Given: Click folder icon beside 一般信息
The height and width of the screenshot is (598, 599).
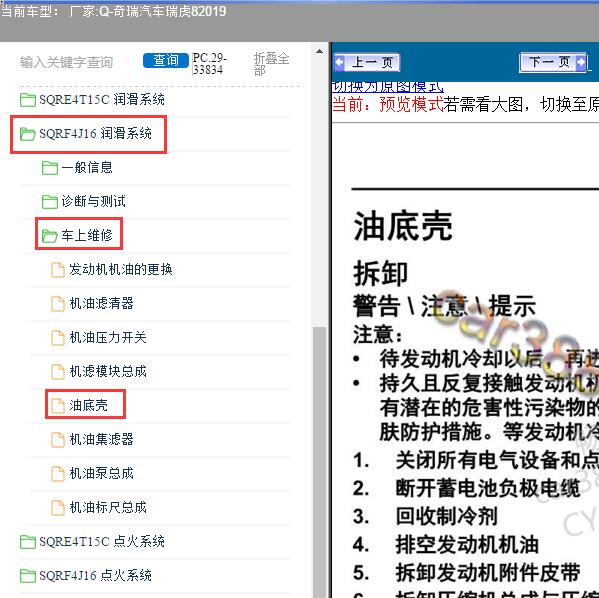Looking at the screenshot, I should [x=50, y=168].
